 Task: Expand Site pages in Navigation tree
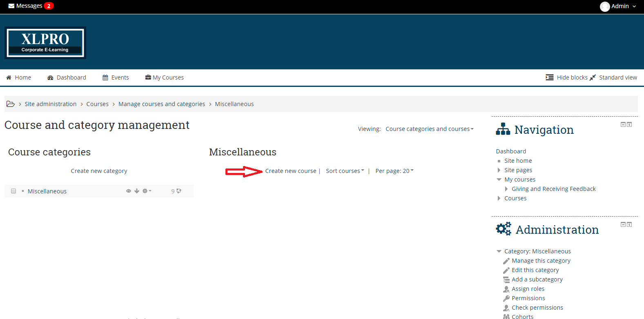tap(499, 170)
